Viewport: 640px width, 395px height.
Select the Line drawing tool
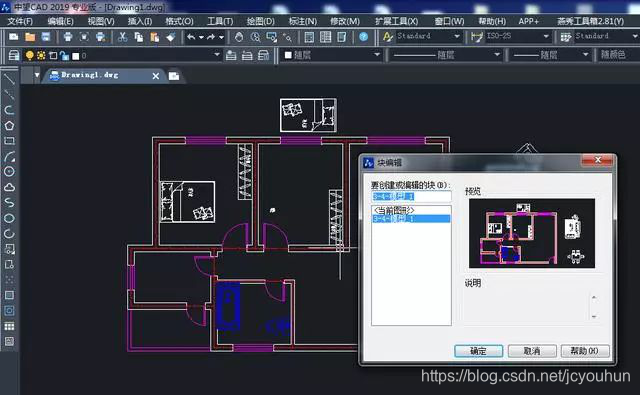click(9, 79)
